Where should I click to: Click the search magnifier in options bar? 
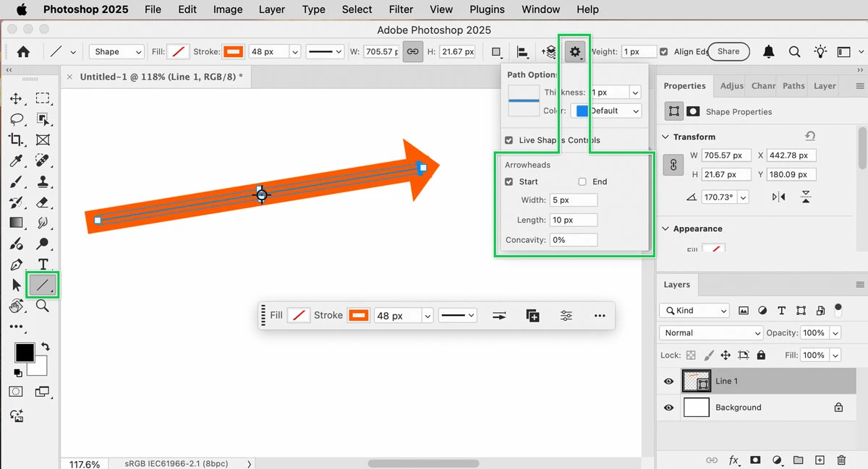click(794, 51)
